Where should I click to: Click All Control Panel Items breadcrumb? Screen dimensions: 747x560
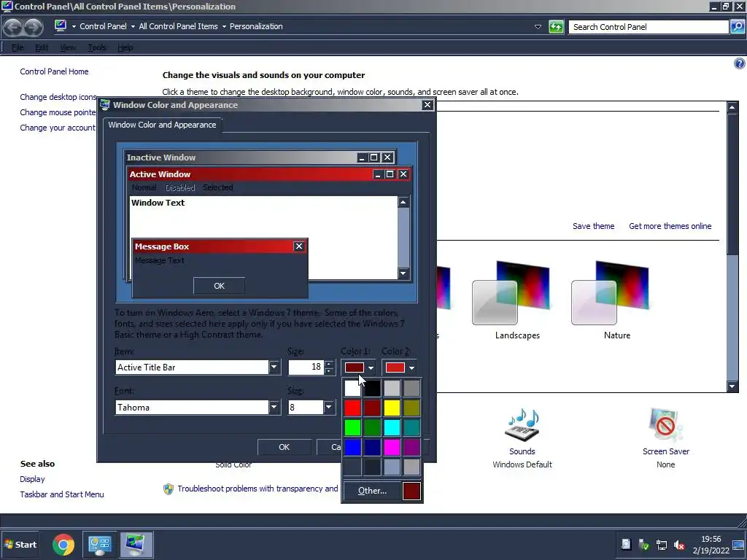point(178,26)
